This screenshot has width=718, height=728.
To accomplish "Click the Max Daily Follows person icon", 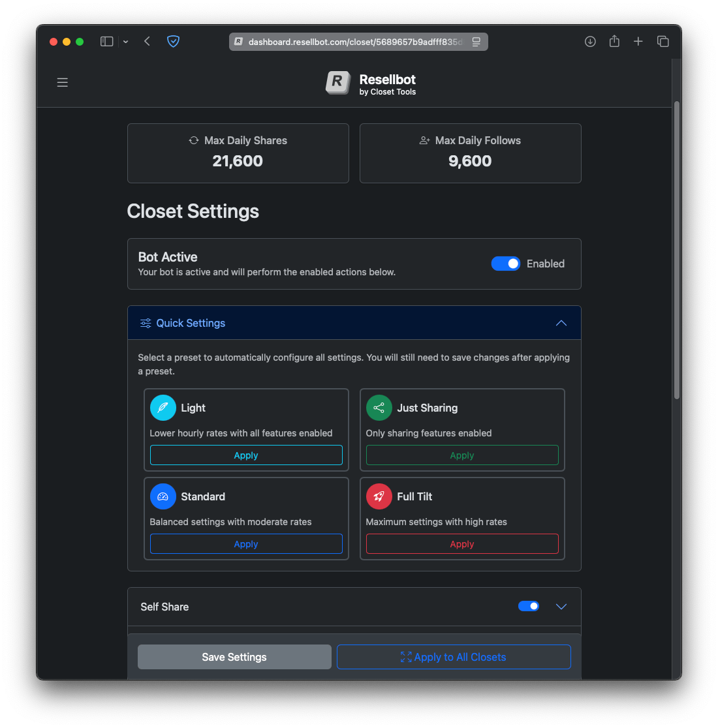I will point(424,141).
